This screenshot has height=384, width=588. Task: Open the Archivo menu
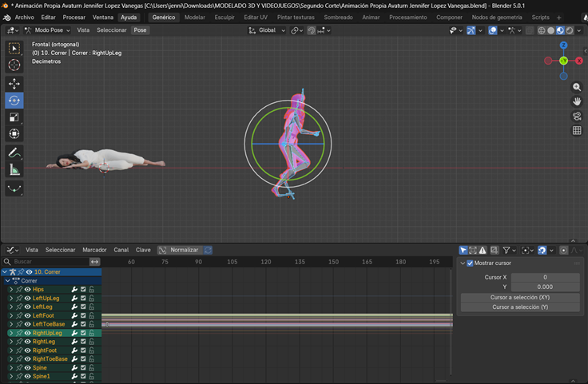[24, 17]
